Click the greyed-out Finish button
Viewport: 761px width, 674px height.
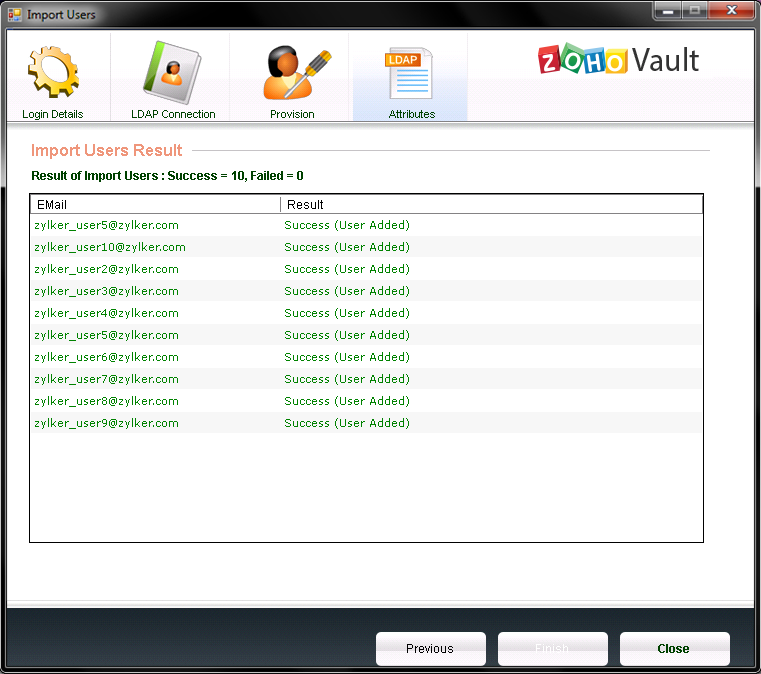tap(552, 649)
